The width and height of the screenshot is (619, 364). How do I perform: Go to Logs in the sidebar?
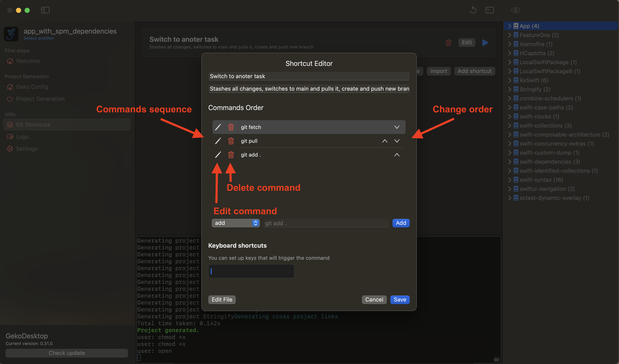tap(22, 137)
